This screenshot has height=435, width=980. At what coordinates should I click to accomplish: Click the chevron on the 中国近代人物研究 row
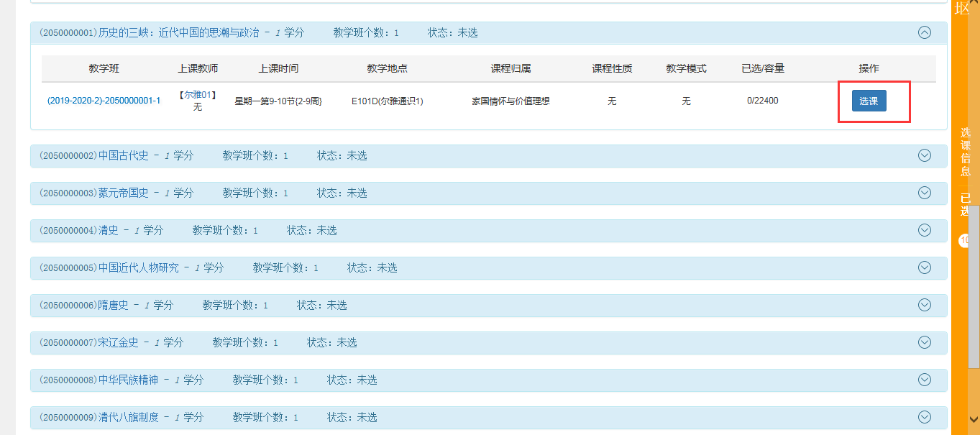pos(925,267)
